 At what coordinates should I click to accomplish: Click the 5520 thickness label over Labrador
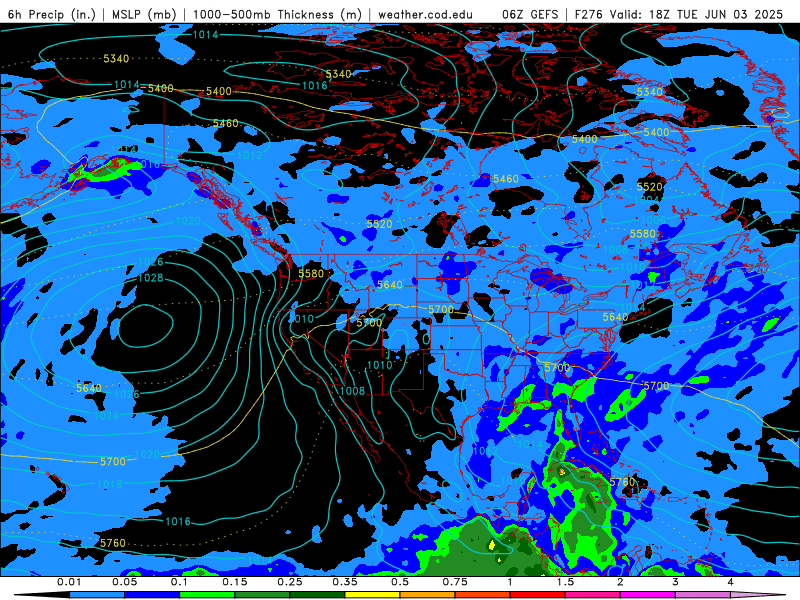click(649, 187)
